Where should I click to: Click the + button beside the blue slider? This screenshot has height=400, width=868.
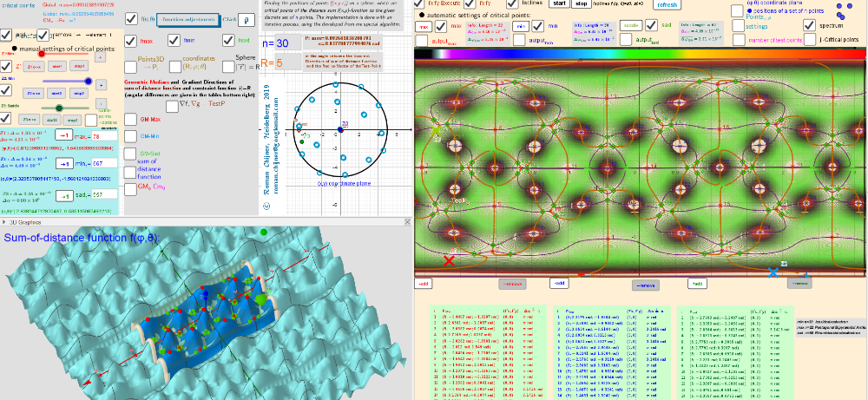(x=101, y=85)
